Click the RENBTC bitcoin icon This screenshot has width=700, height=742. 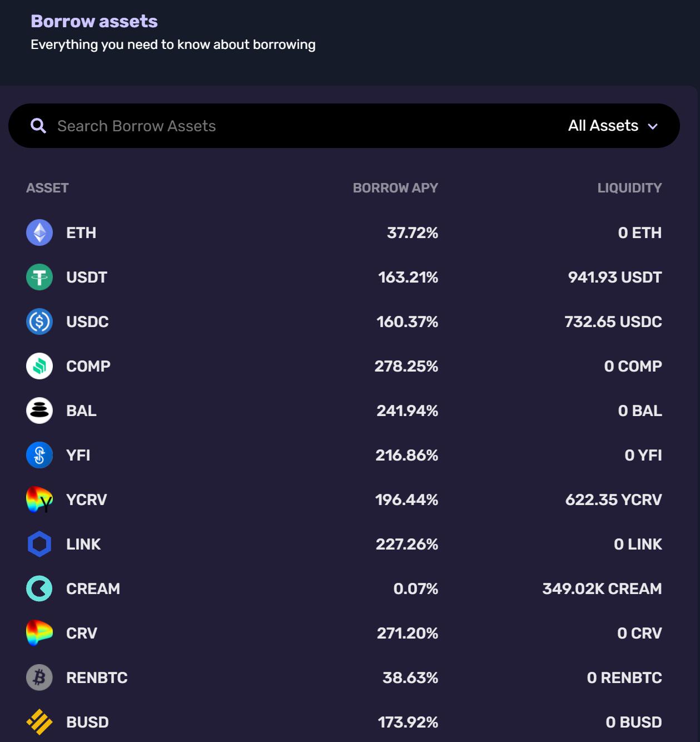(x=39, y=677)
